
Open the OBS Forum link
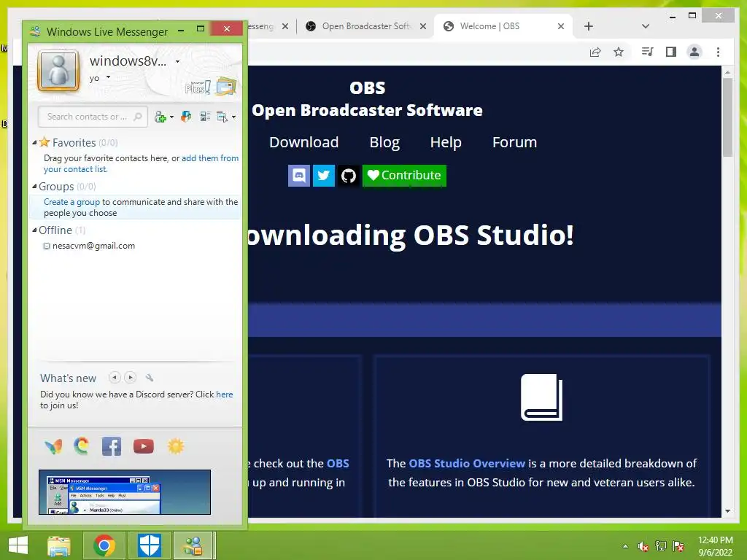tap(514, 142)
